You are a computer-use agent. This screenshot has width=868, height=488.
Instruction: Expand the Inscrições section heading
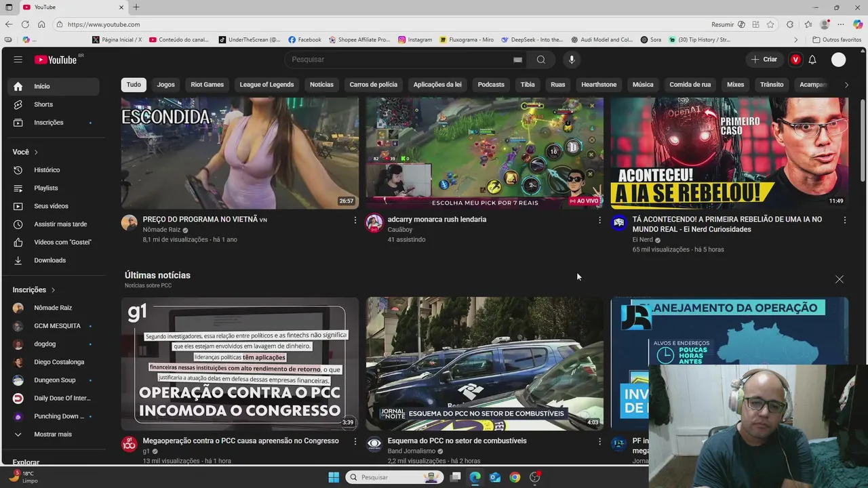[x=34, y=290]
